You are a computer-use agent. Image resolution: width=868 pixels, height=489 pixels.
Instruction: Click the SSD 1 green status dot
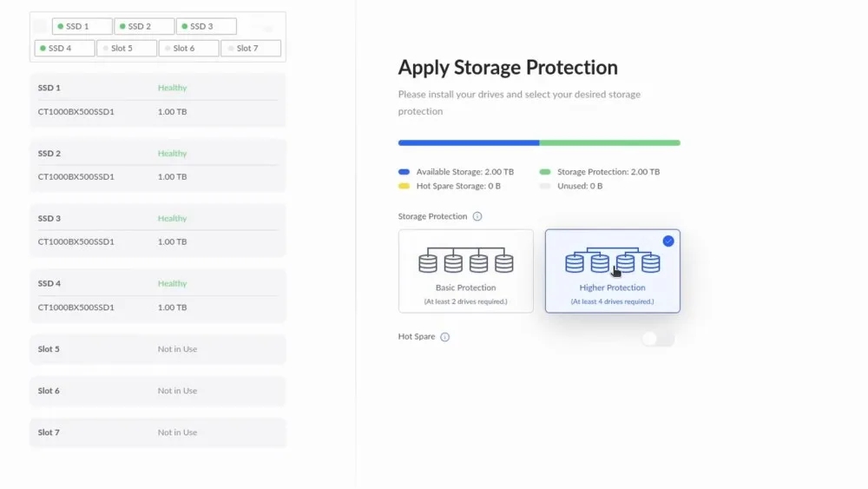click(x=61, y=27)
